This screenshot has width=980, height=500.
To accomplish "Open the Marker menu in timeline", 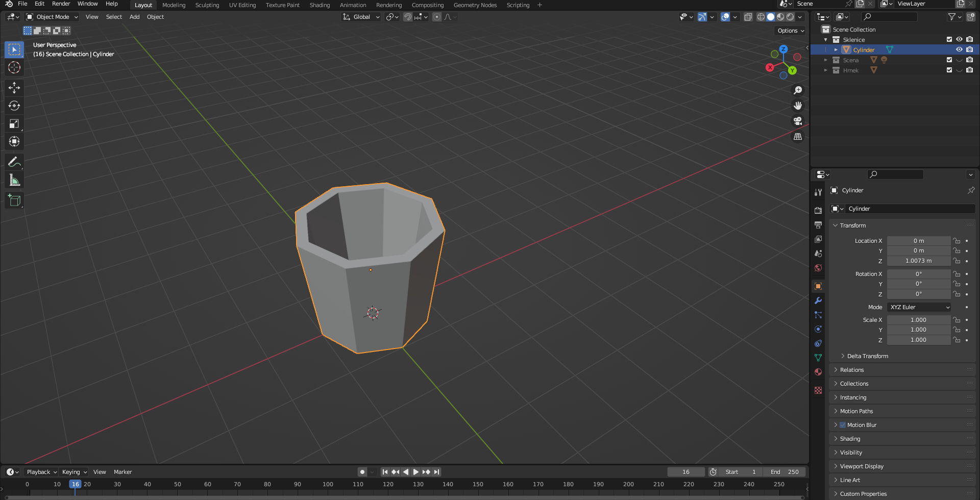I will click(122, 472).
